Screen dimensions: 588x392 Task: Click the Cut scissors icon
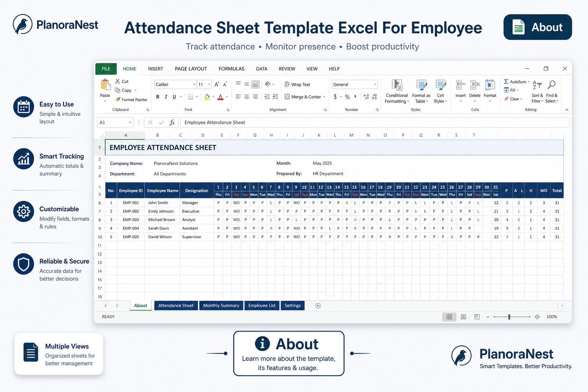click(118, 81)
